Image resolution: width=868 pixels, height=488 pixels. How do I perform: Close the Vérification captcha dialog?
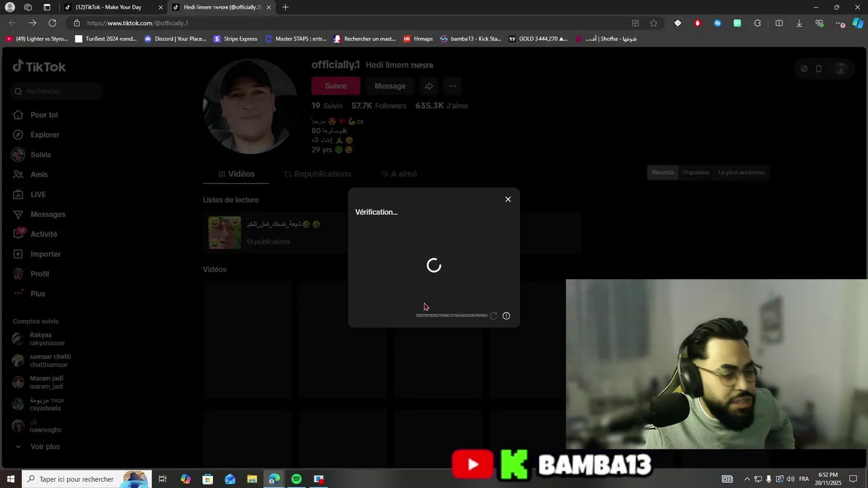click(508, 199)
